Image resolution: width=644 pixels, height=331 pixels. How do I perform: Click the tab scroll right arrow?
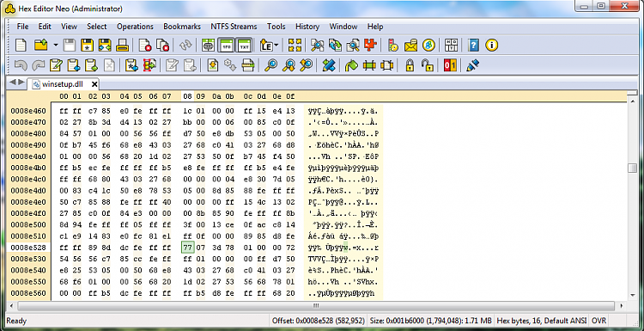click(21, 83)
